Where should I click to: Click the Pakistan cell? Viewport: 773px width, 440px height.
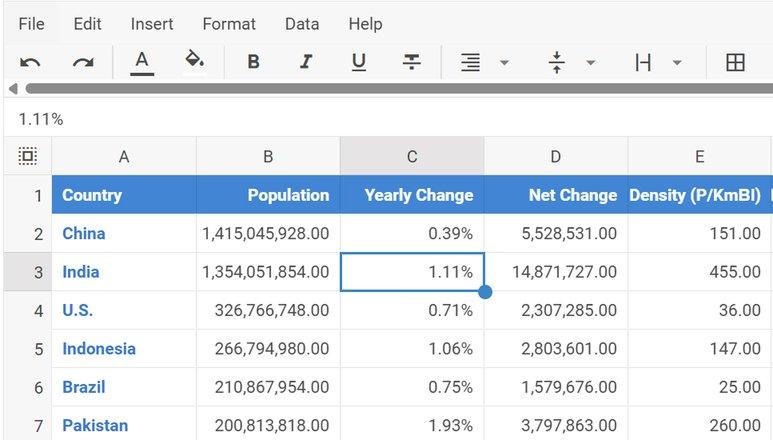(x=124, y=424)
